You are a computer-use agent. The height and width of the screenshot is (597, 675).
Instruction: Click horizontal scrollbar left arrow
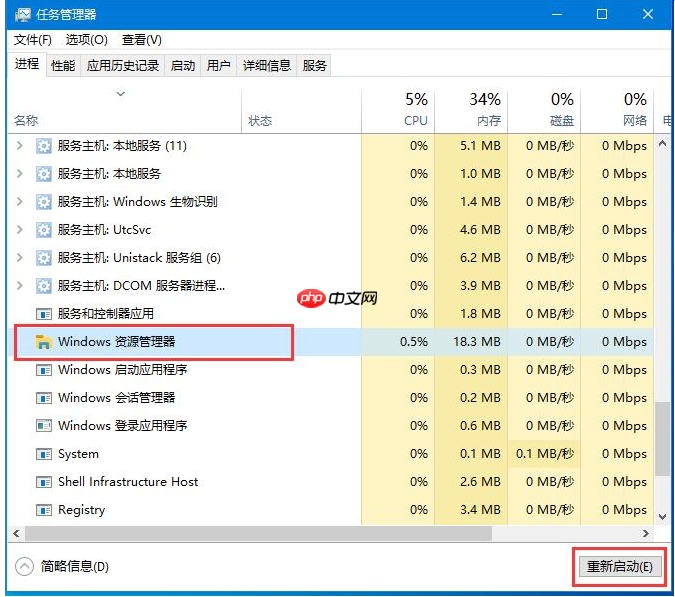[x=16, y=534]
